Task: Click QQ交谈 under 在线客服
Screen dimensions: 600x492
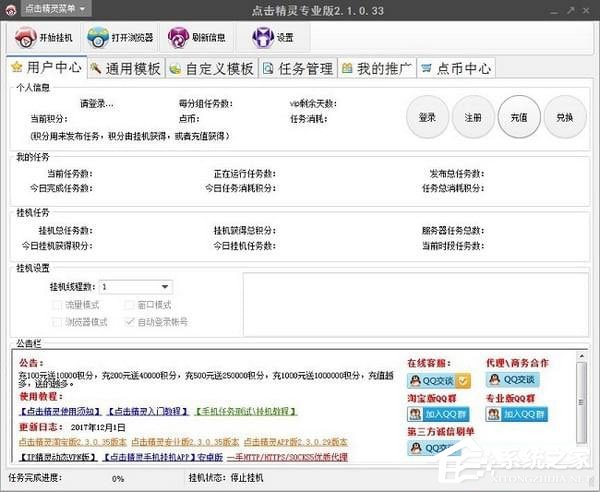Action: click(439, 380)
